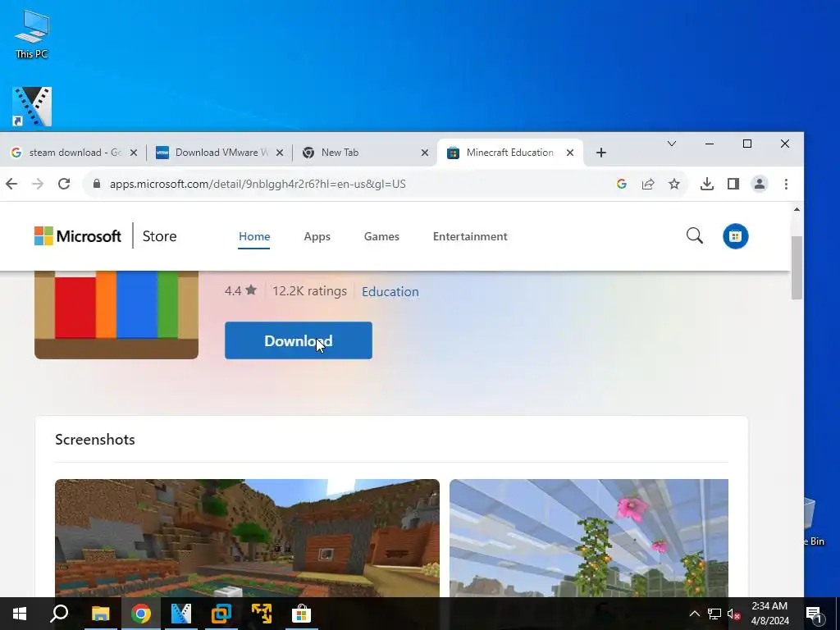This screenshot has width=840, height=630.
Task: Open VirtualBox-style blue taskbar icon
Action: (221, 614)
